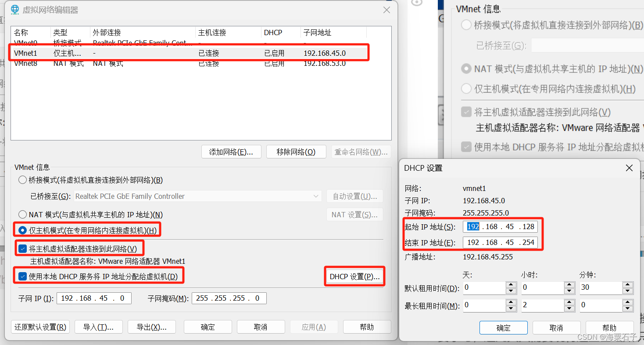Open the 已桥接至 Realtek controller dropdown
This screenshot has width=644, height=345.
point(197,196)
